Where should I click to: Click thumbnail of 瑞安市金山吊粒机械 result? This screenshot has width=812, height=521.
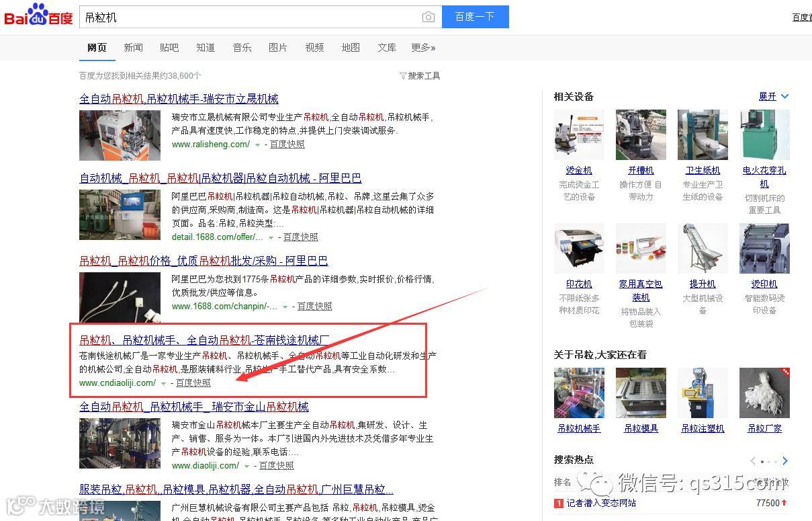tap(120, 443)
